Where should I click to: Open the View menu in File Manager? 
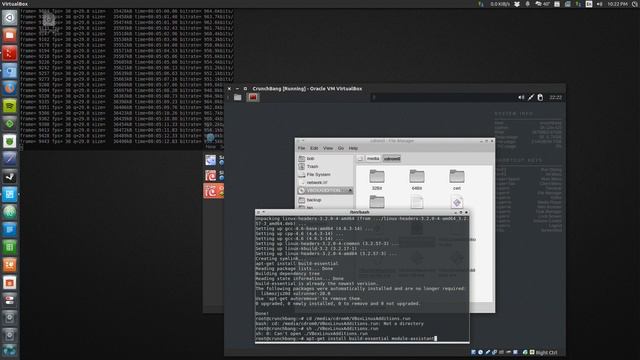(328, 148)
